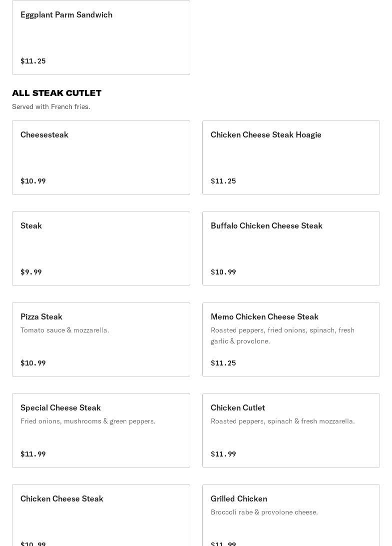Click the 'Broccoli rabe & provolone cheese' description
The width and height of the screenshot is (392, 546).
[x=264, y=512]
